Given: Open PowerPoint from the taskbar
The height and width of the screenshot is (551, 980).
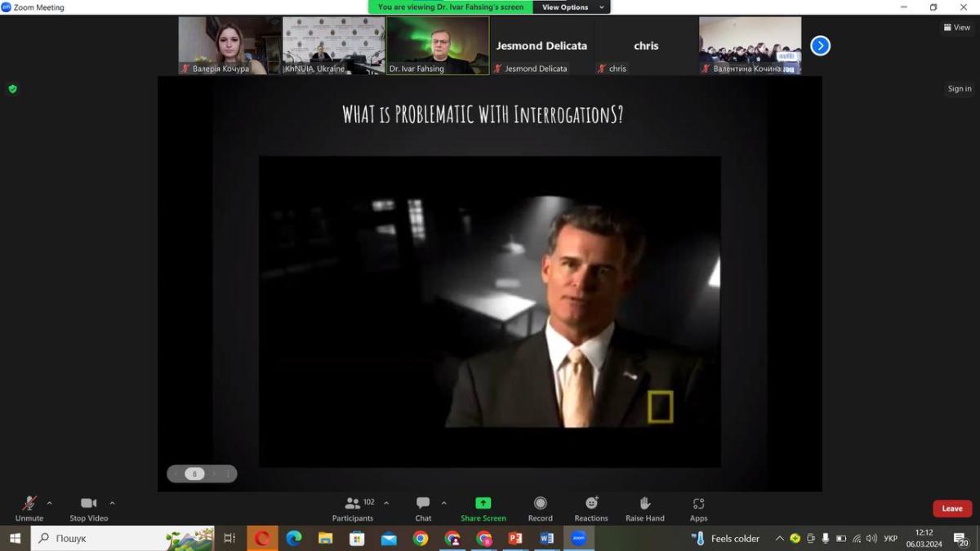Looking at the screenshot, I should [515, 539].
